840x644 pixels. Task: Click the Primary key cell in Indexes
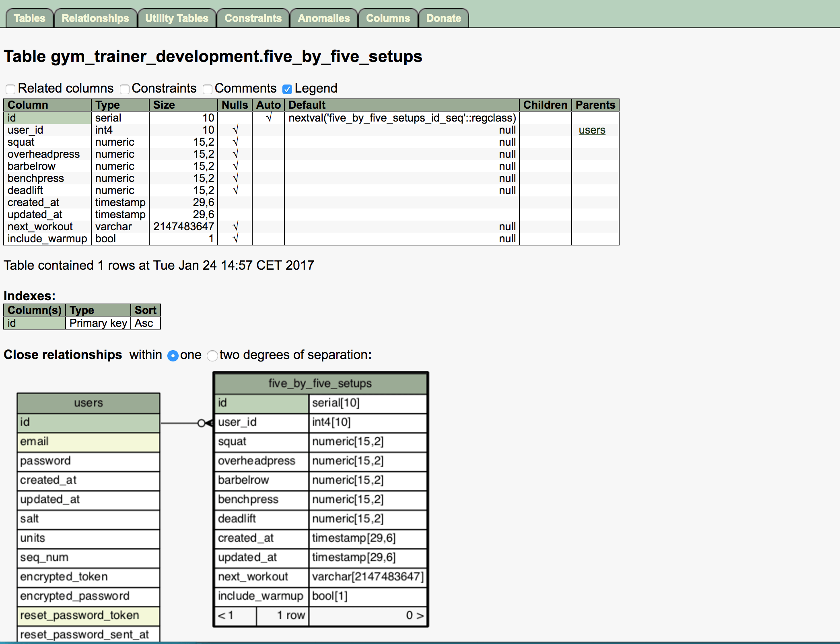pos(98,323)
